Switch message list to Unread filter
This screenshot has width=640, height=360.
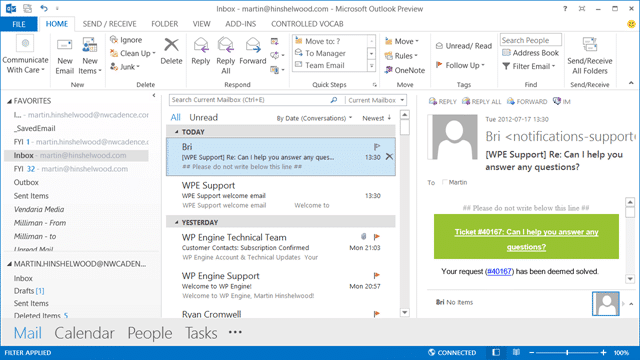tap(203, 118)
